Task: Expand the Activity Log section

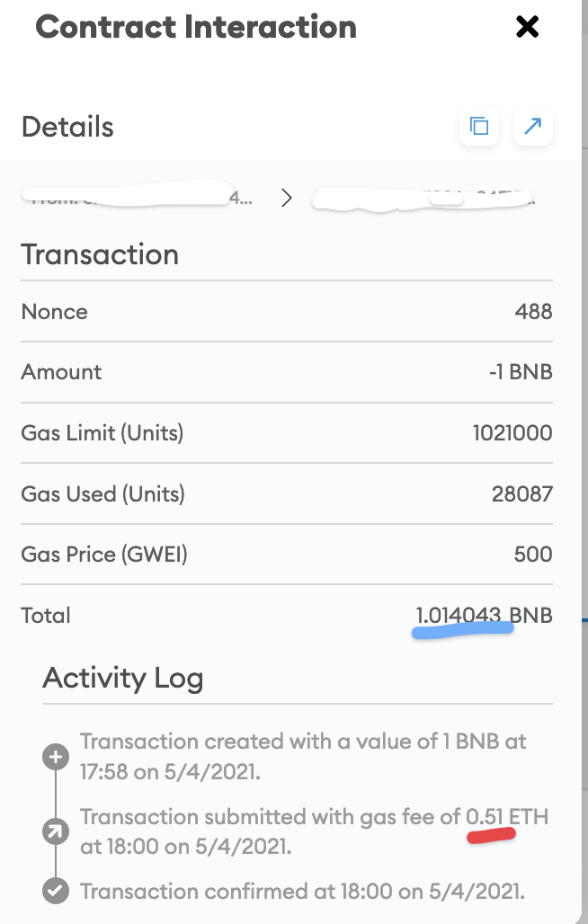Action: click(x=122, y=678)
